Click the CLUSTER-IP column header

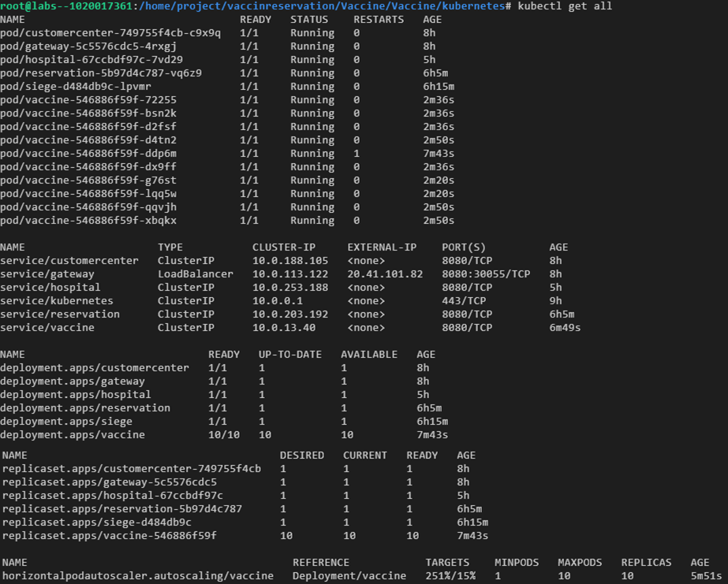pyautogui.click(x=284, y=247)
